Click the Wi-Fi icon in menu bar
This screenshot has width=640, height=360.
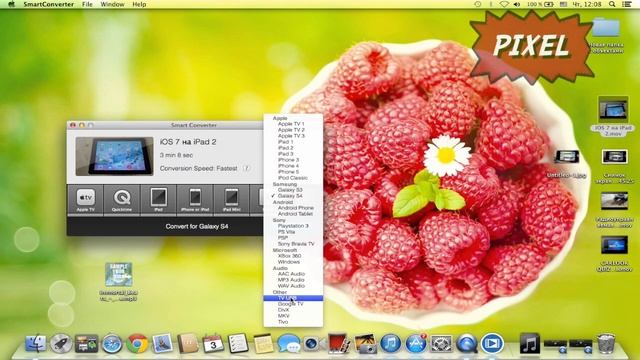(x=504, y=4)
